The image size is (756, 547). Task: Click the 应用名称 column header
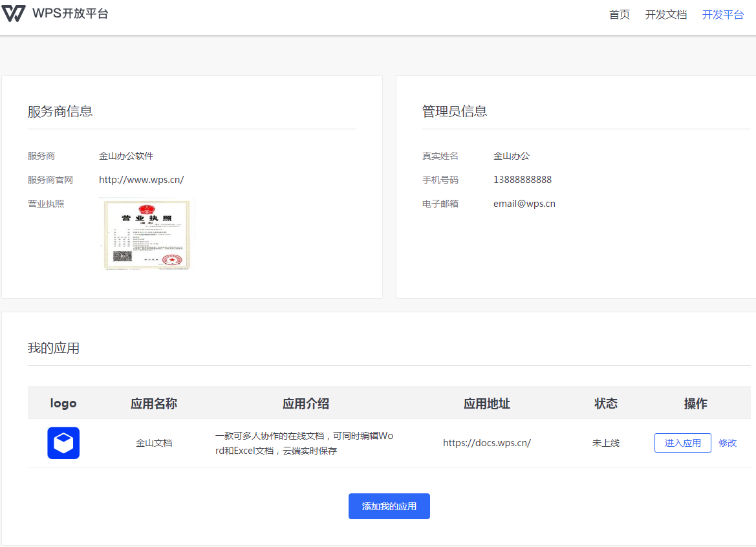tap(153, 403)
